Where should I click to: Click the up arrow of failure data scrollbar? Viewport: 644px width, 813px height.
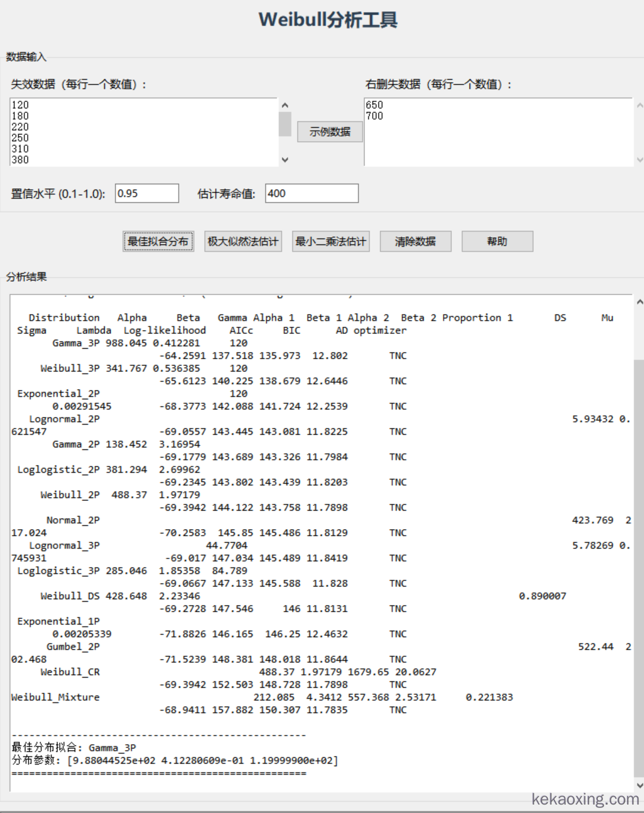(x=285, y=105)
